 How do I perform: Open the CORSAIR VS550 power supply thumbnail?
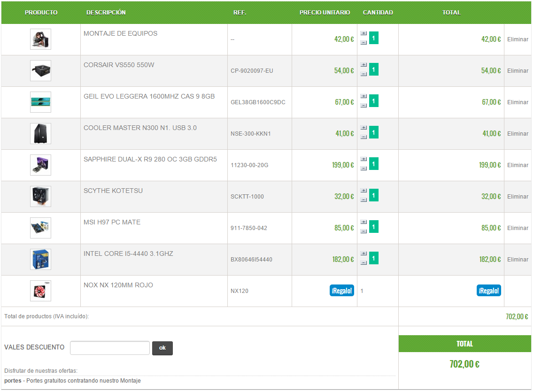tap(40, 71)
